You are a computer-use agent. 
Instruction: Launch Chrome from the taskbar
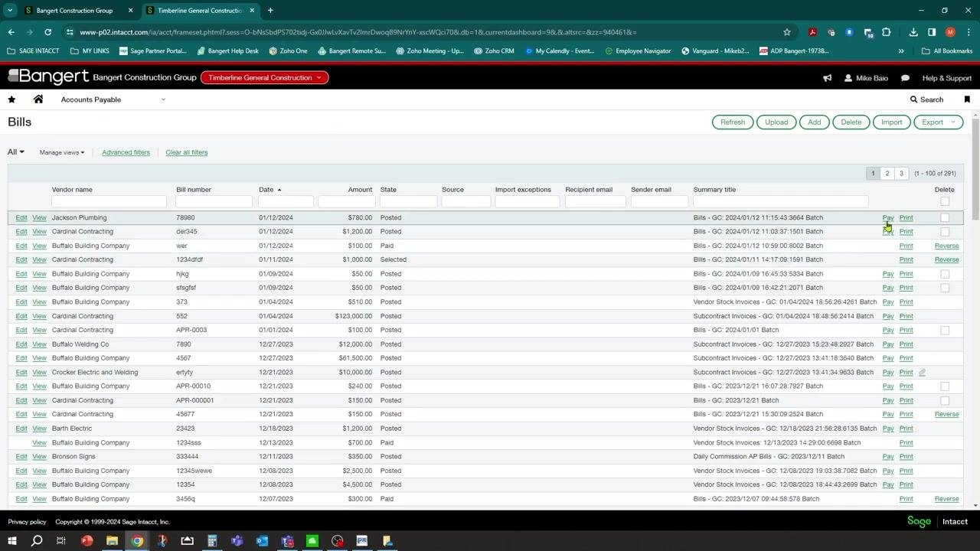click(137, 541)
